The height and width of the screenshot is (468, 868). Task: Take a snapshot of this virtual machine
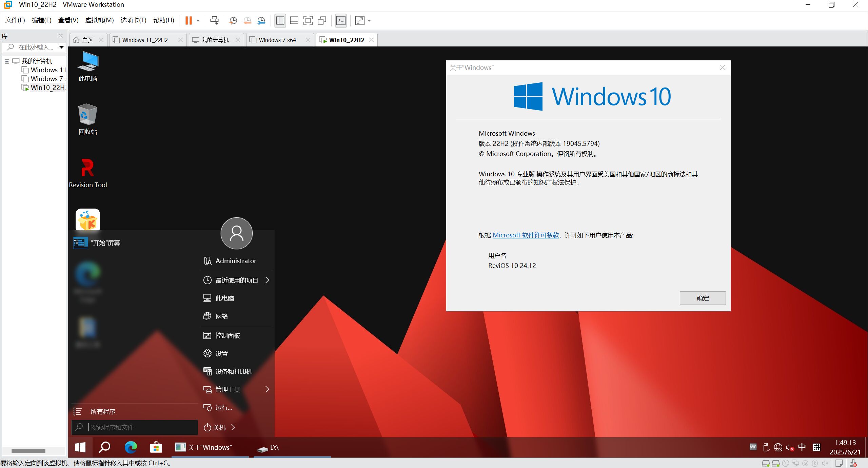pos(233,21)
